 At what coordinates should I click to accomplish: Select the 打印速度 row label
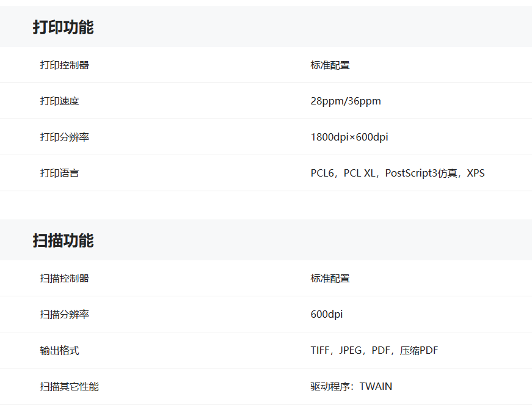[59, 101]
